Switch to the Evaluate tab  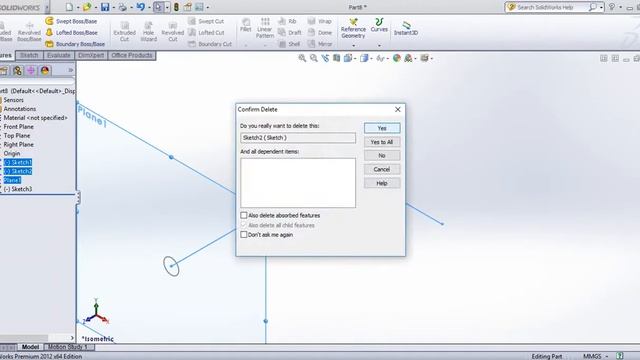58,55
